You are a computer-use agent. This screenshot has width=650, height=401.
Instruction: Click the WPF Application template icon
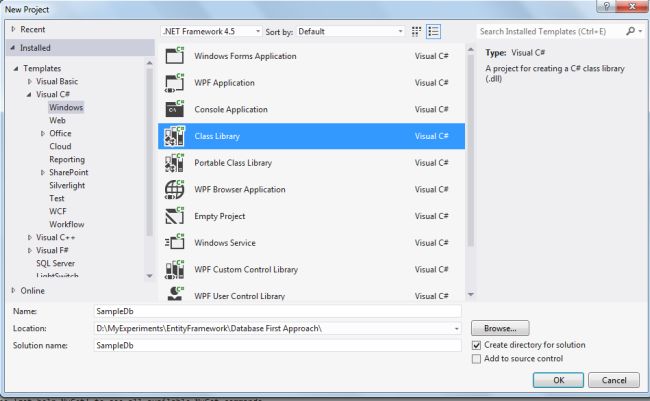(175, 83)
